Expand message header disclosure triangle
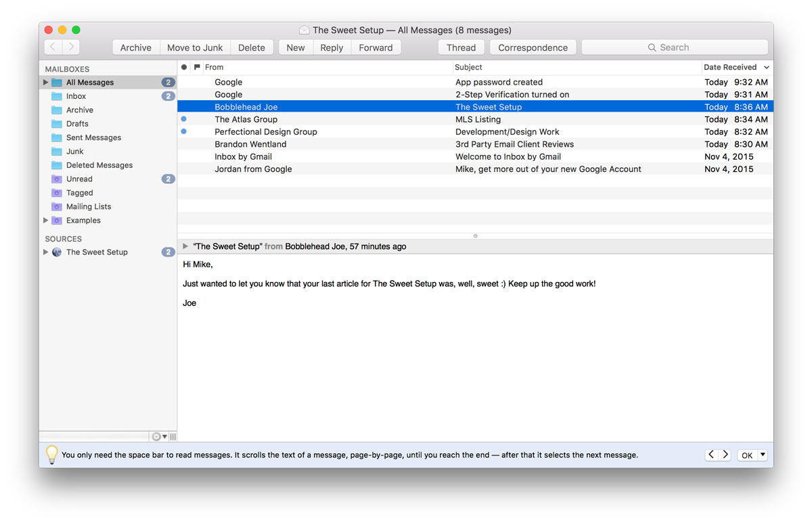The height and width of the screenshot is (523, 812). click(x=185, y=246)
